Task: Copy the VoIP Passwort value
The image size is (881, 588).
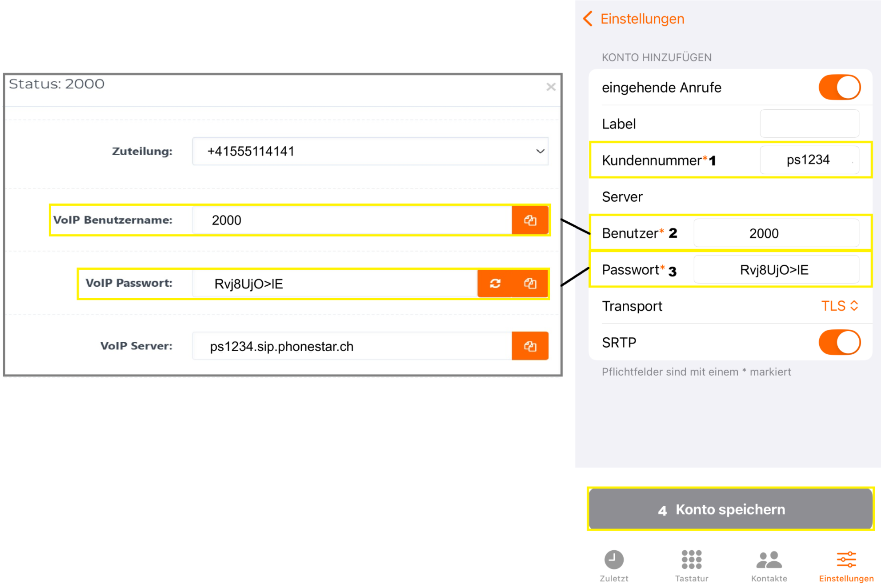Action: pos(530,284)
